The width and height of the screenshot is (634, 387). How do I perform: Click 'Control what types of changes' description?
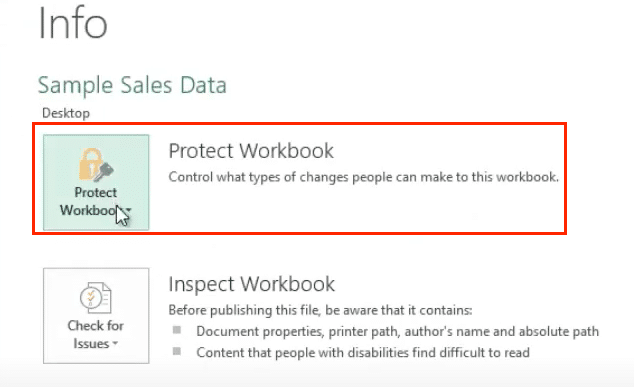(363, 177)
